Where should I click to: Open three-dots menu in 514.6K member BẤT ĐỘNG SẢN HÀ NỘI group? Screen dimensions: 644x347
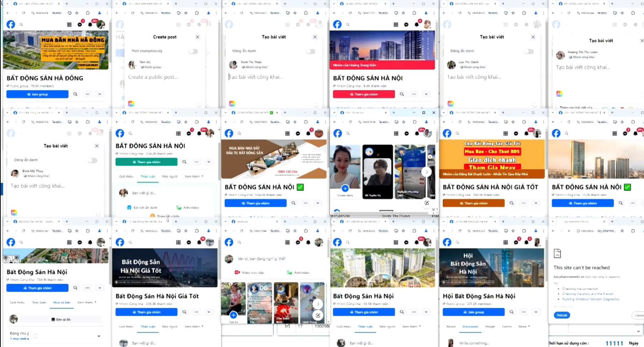tap(305, 203)
